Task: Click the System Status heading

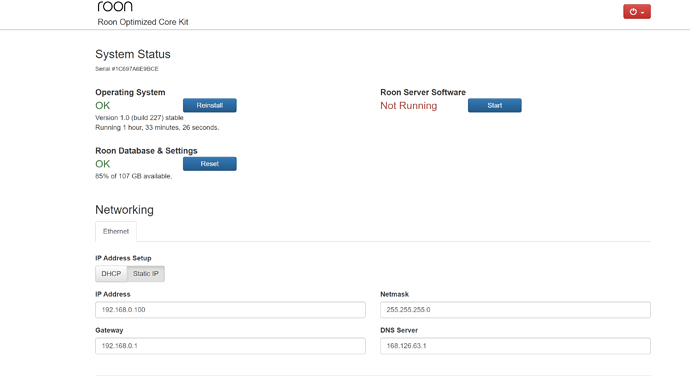Action: [x=132, y=54]
